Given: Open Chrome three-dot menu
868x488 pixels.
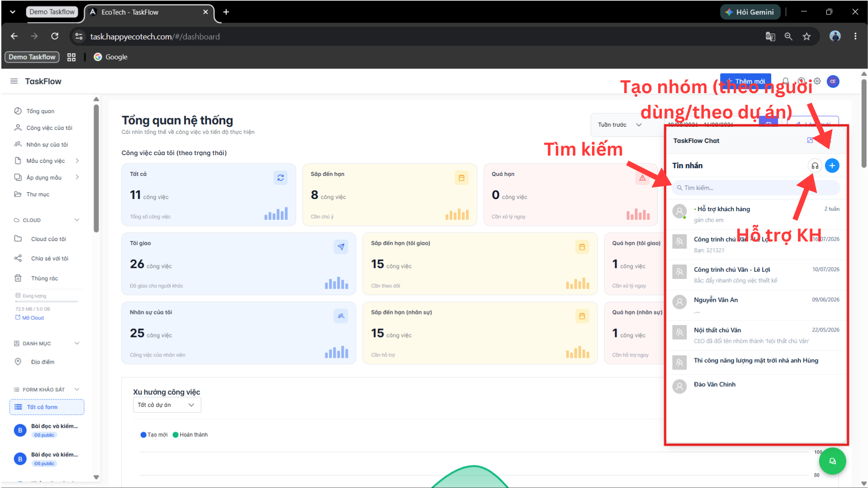Looking at the screenshot, I should (x=855, y=36).
